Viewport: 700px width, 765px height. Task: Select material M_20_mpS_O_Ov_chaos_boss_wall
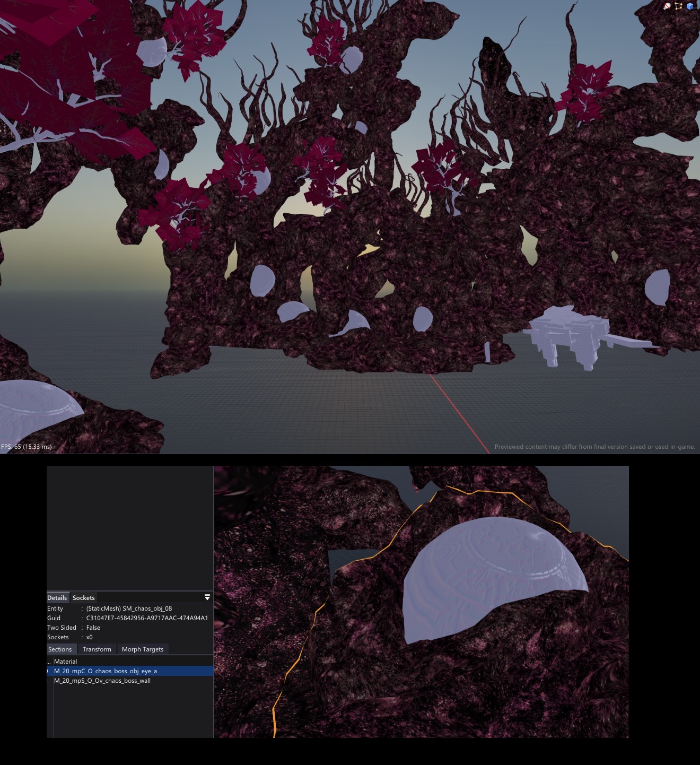point(130,681)
